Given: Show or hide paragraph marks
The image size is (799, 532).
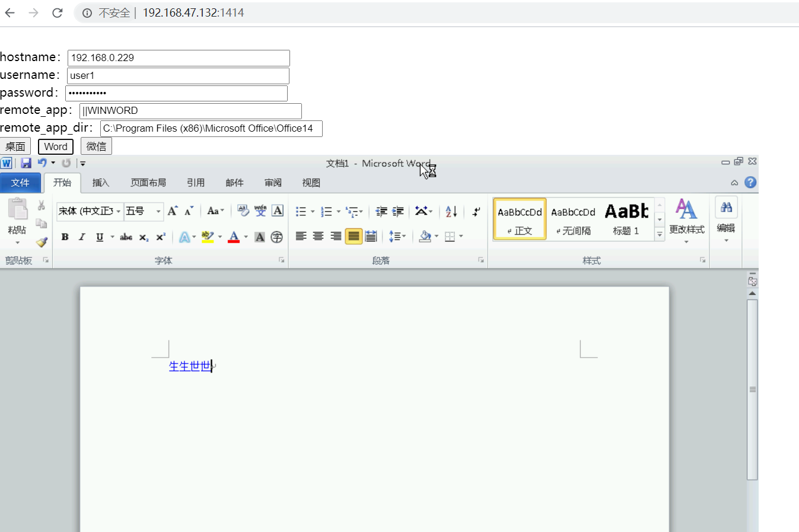Looking at the screenshot, I should (x=476, y=211).
